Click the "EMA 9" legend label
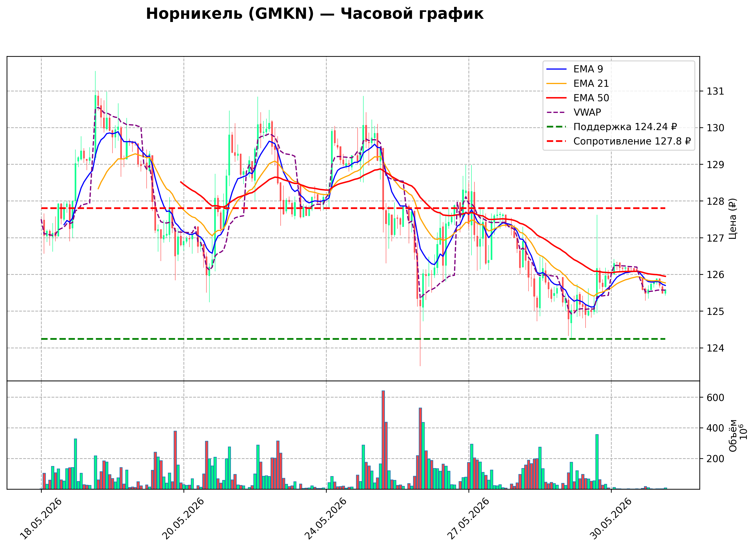The width and height of the screenshot is (756, 548). click(x=588, y=69)
